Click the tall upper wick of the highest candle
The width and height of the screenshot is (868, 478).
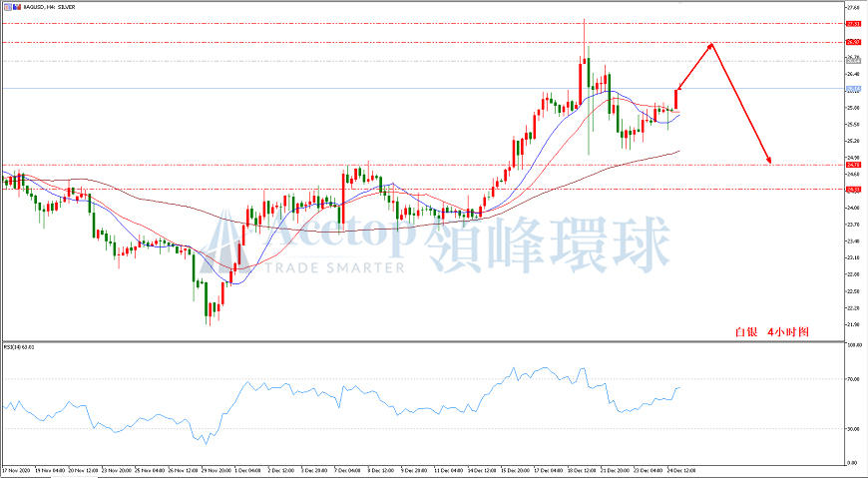(584, 38)
